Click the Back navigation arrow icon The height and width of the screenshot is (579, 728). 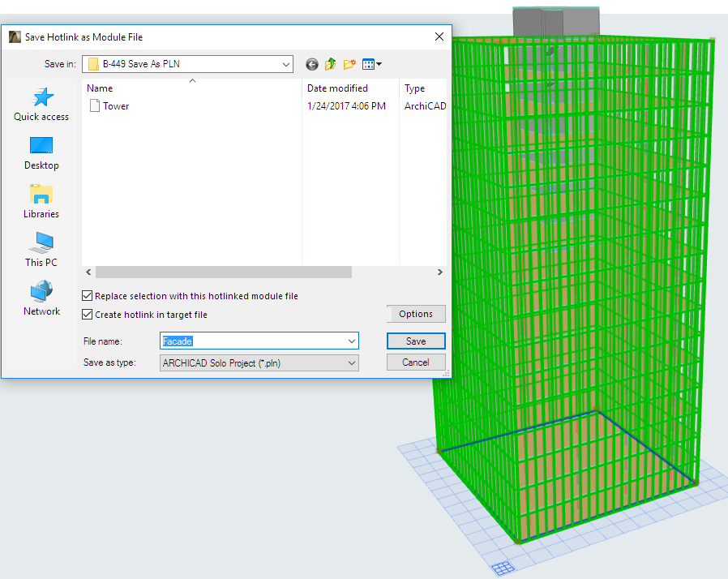click(312, 64)
